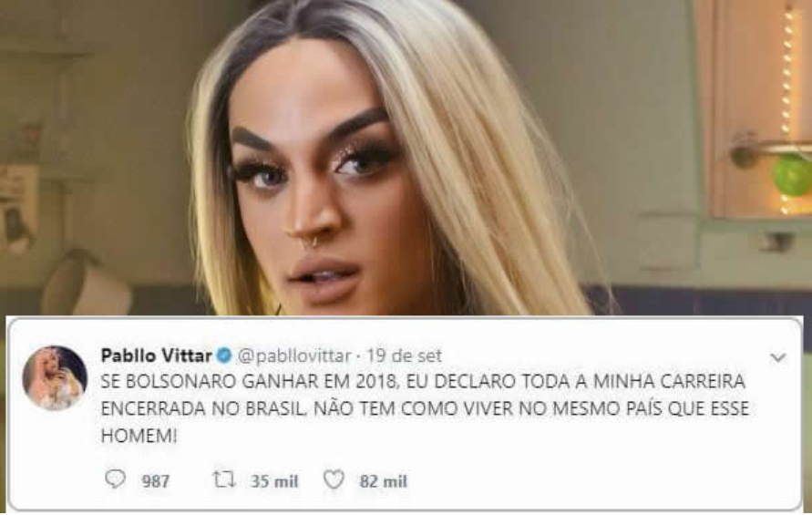
Task: Click the green ornament in the photo background
Action: point(792,176)
